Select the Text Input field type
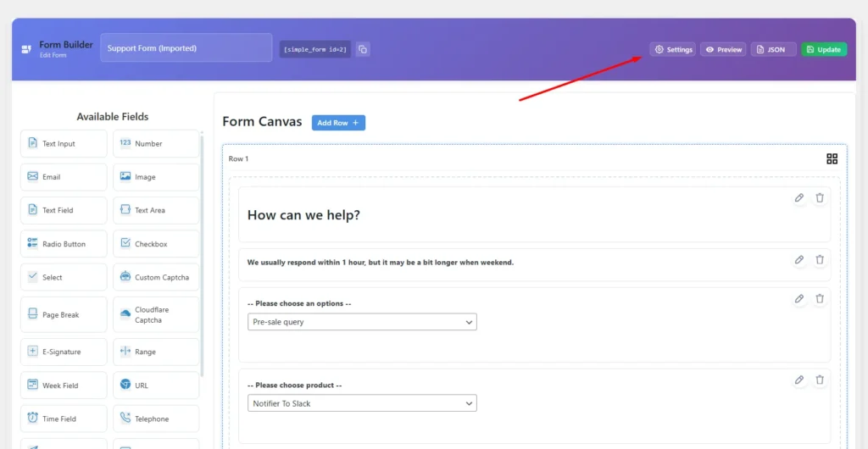Viewport: 868px width, 449px height. pos(64,144)
